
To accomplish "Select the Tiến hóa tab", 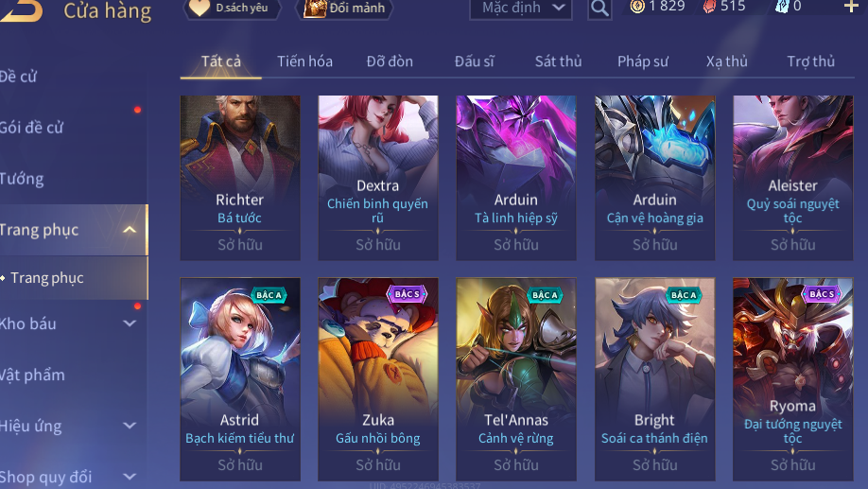I will point(305,61).
